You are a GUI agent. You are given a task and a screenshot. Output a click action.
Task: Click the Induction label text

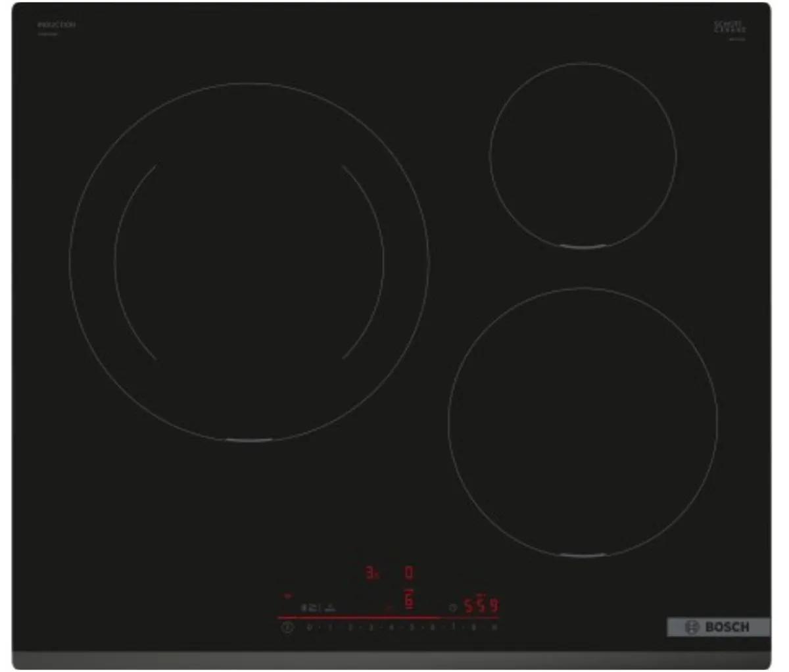(x=57, y=25)
